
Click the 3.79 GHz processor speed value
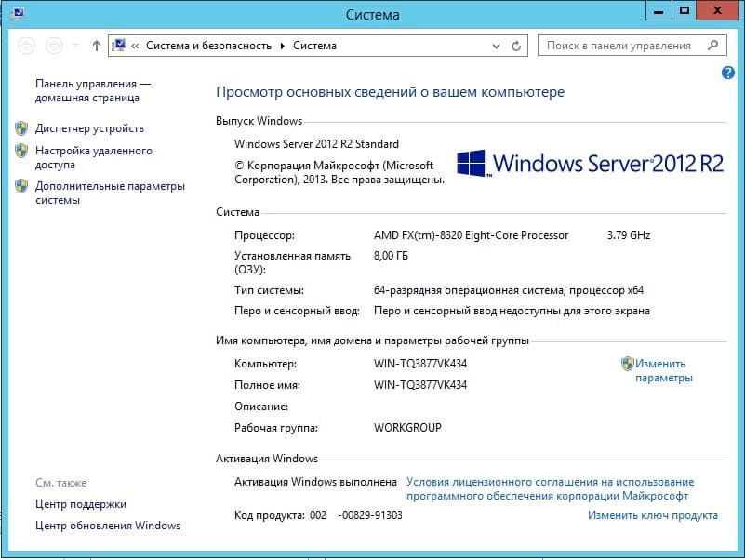629,235
